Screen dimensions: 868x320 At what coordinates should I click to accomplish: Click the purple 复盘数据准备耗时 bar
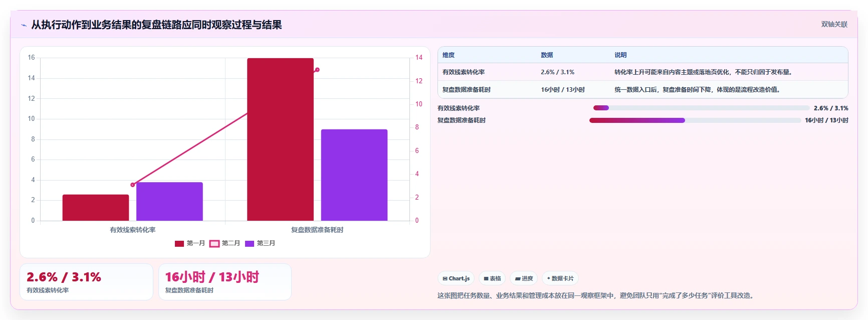pos(354,175)
